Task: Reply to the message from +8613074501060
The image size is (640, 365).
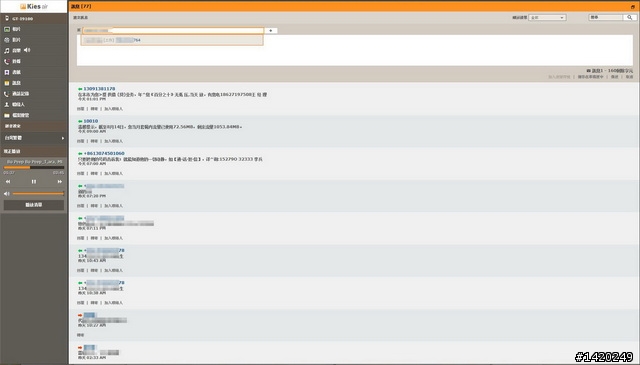Action: [81, 174]
